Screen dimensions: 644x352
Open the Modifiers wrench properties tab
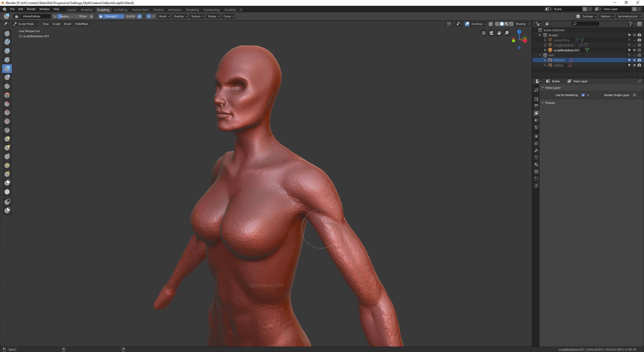pos(536,150)
